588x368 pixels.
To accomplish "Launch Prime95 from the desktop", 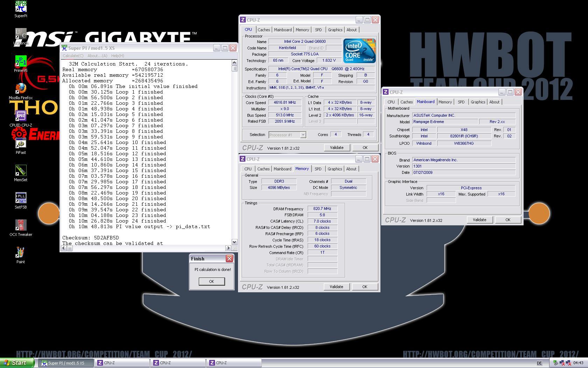I will 21,64.
